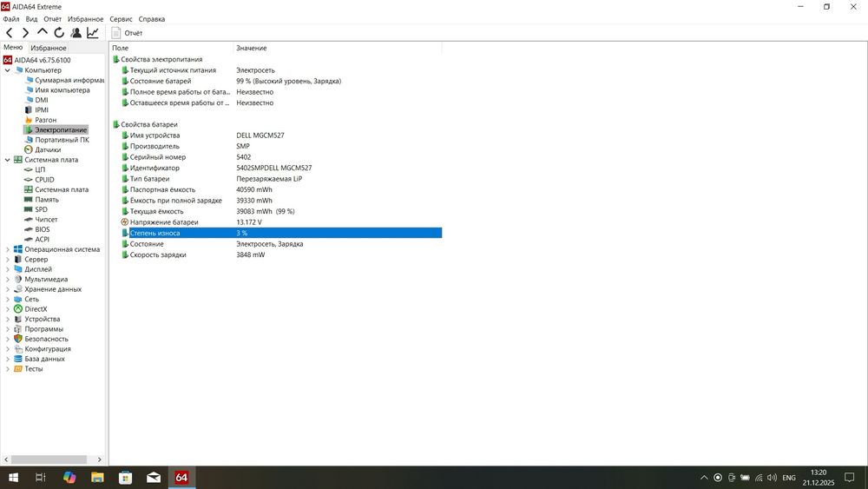Viewport: 868px width, 489px height.
Task: Select the Устройства tree item
Action: pyautogui.click(x=42, y=320)
